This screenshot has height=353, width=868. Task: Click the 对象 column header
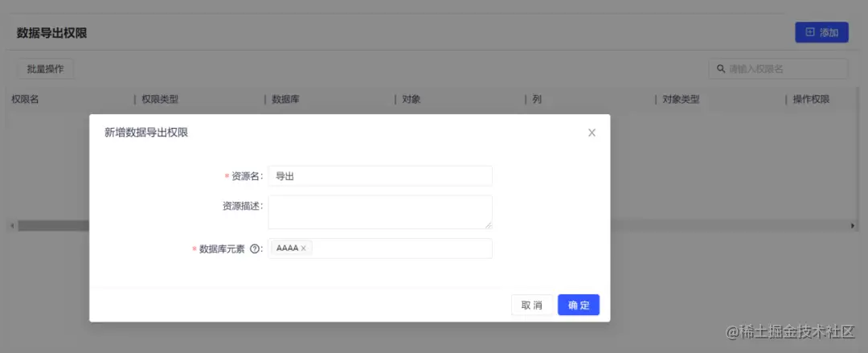tap(411, 99)
